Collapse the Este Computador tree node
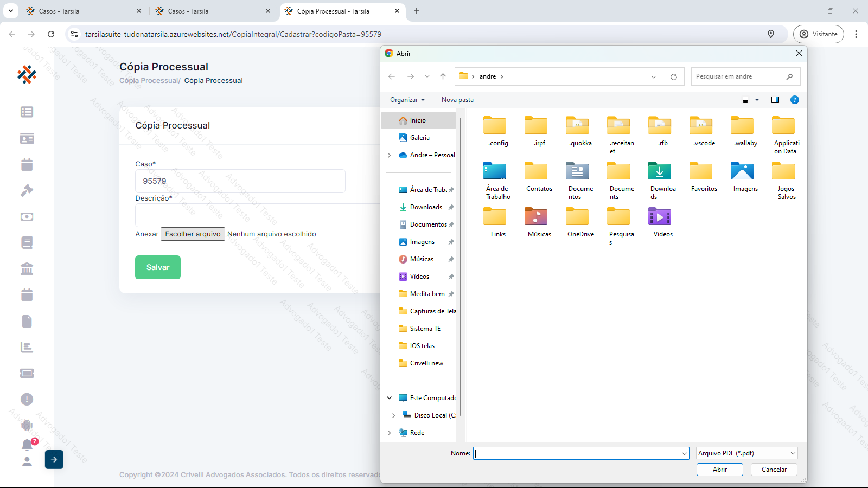This screenshot has width=868, height=488. click(x=390, y=398)
